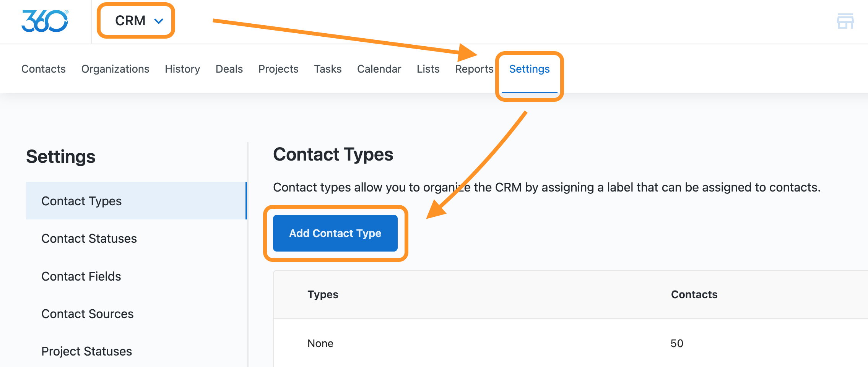Open the Tasks tab

coord(328,69)
